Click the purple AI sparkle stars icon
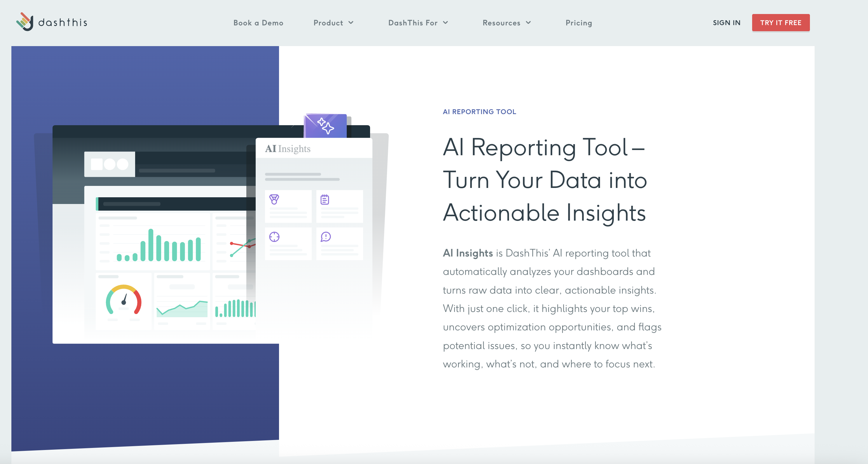 [x=325, y=126]
